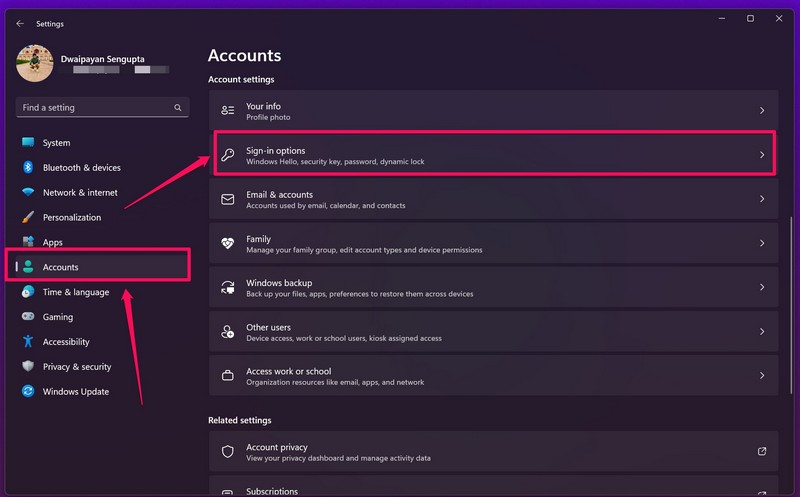Open Windows Update from the sidebar
800x497 pixels.
click(x=76, y=392)
